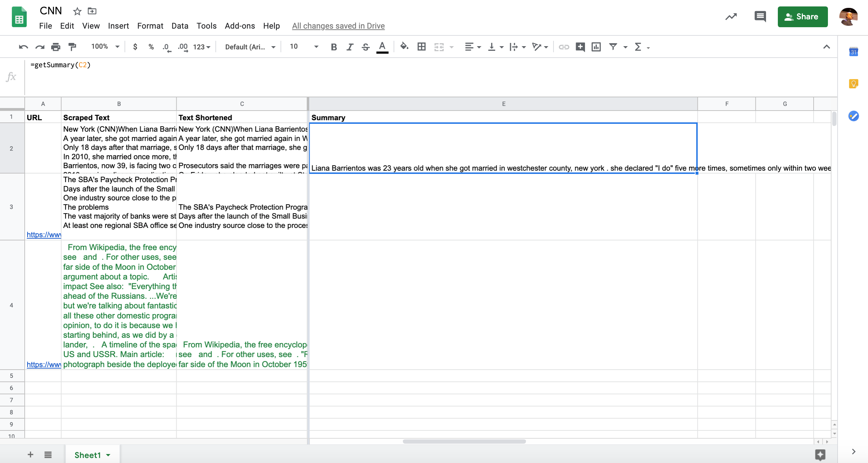
Task: Toggle strikethrough formatting
Action: (x=366, y=47)
